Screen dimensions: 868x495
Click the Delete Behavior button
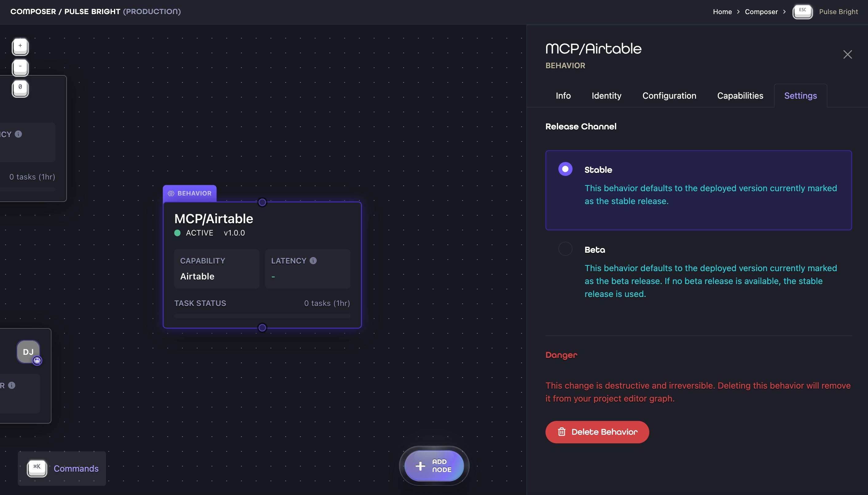click(x=597, y=432)
